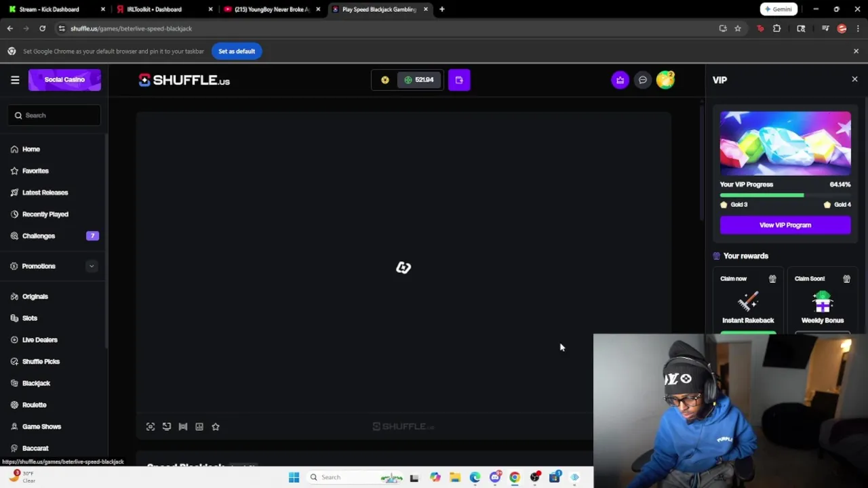Click the Gemini button in Chrome

pos(778,9)
